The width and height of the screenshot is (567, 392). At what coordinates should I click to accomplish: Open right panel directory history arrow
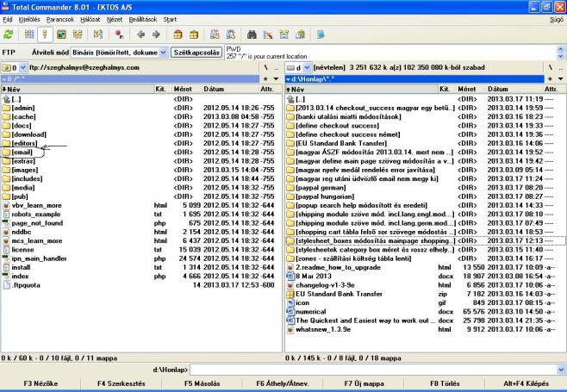click(x=560, y=79)
